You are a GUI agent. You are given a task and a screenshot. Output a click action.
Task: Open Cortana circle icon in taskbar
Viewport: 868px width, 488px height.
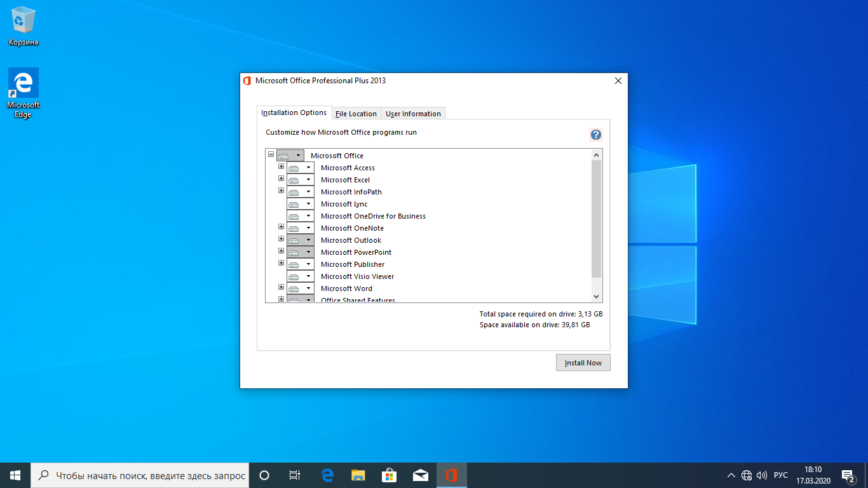[x=264, y=475]
